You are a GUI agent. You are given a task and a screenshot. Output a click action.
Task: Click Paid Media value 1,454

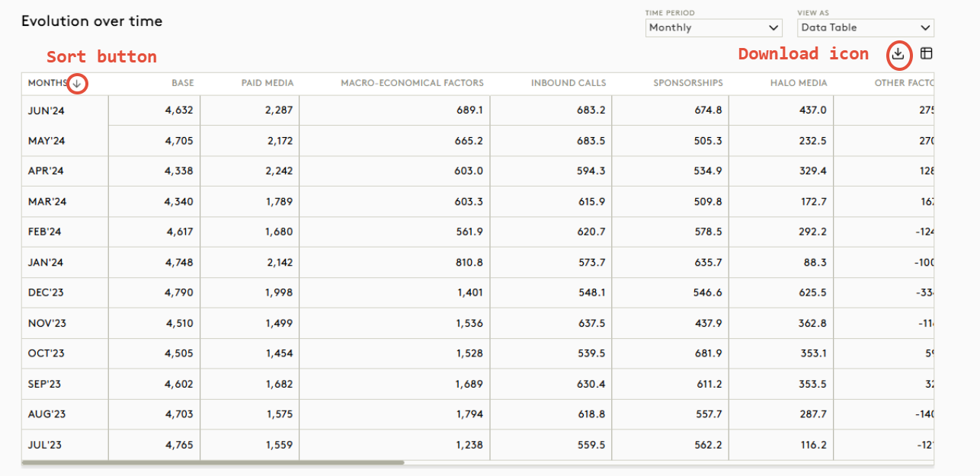point(280,353)
